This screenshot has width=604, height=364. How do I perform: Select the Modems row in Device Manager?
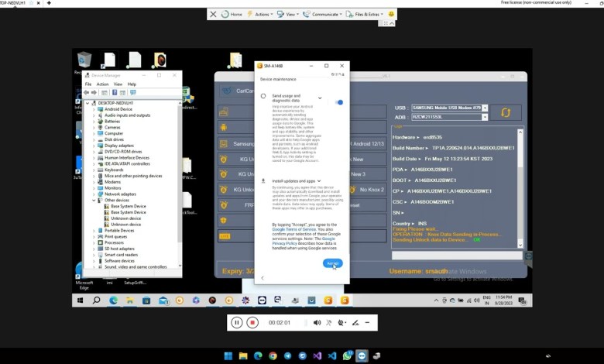[x=112, y=182]
